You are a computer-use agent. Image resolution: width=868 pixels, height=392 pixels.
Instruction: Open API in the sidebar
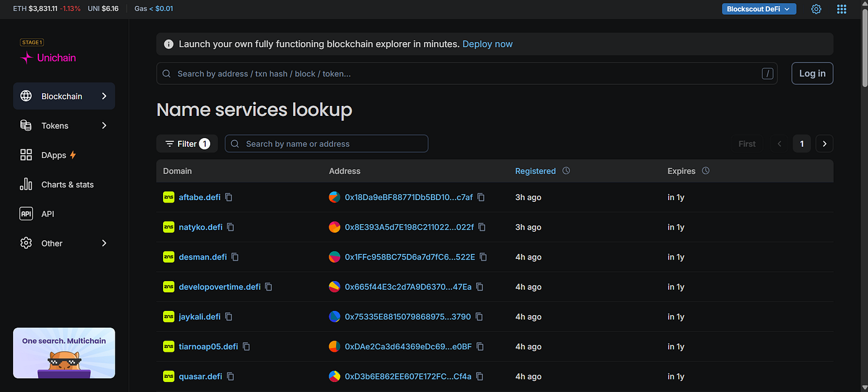point(64,214)
